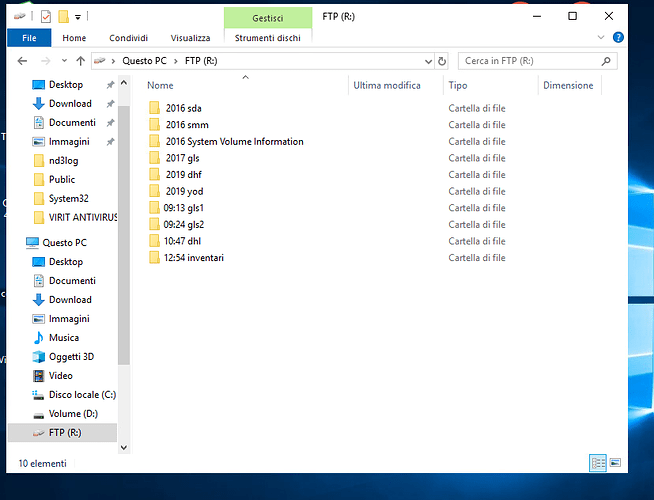The image size is (654, 500).
Task: Click Questo PC in the address bar
Action: [x=144, y=61]
